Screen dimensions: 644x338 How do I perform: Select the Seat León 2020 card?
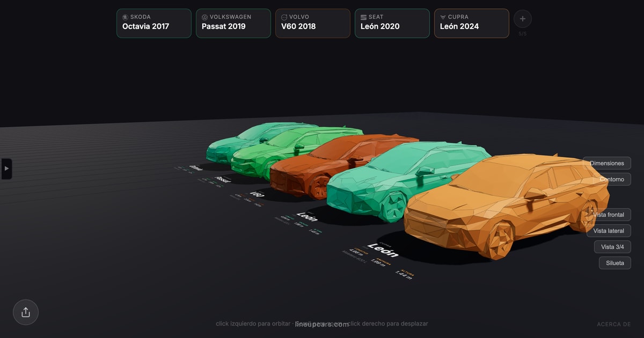392,23
